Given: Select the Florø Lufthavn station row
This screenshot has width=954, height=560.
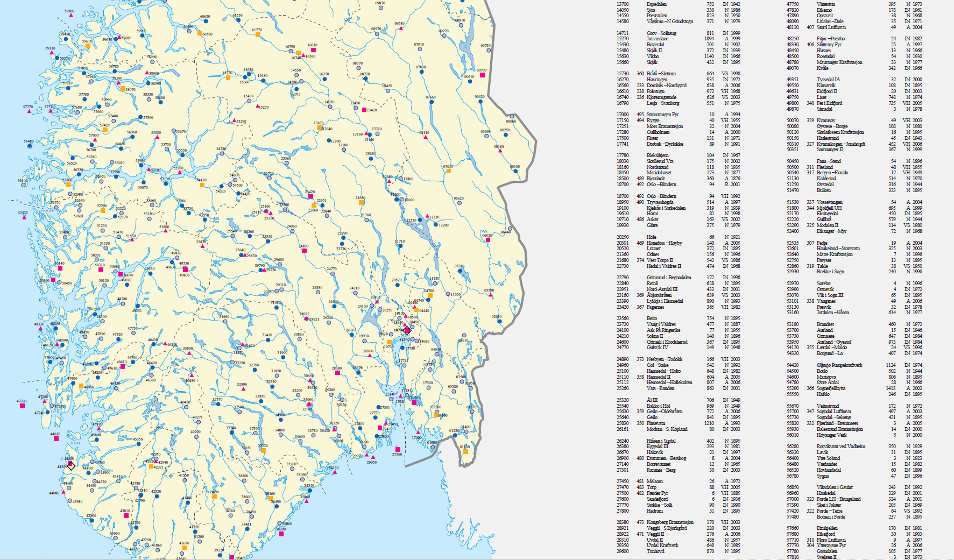Looking at the screenshot, I should (854, 540).
